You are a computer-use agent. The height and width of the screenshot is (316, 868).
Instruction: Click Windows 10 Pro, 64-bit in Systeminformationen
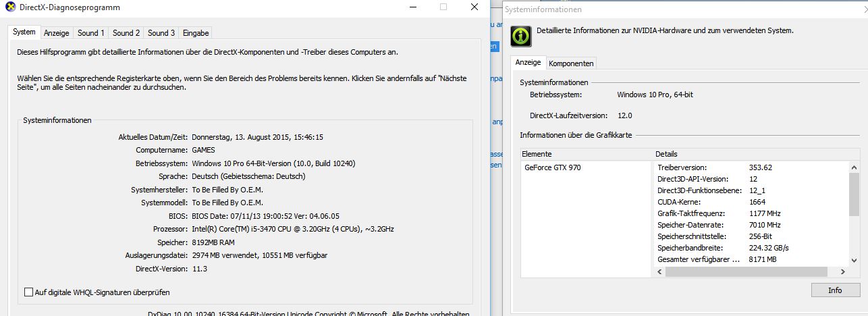click(x=655, y=95)
